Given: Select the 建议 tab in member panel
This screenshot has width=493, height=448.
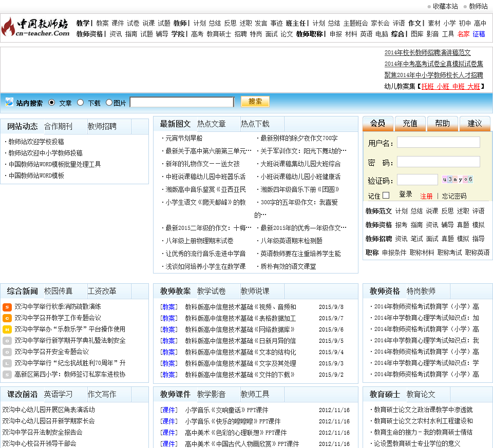Looking at the screenshot, I should 475,124.
